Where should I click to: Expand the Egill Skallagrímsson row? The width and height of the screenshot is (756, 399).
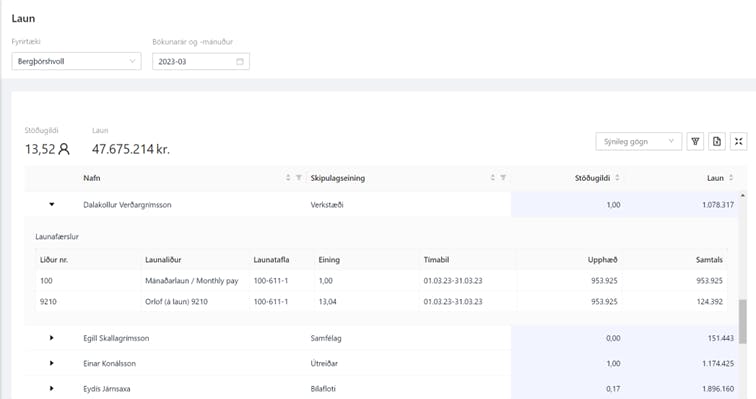(52, 338)
